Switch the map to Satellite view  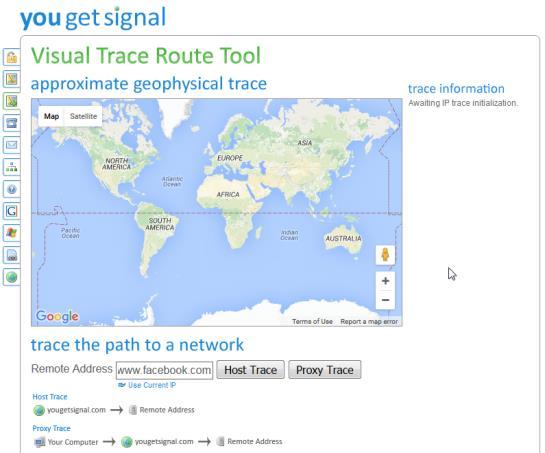(x=83, y=116)
